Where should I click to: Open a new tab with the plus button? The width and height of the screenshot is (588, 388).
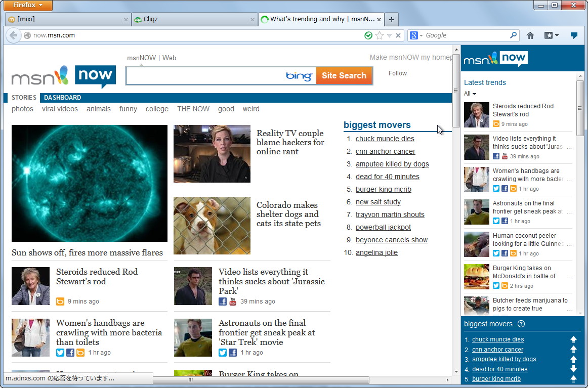click(391, 20)
